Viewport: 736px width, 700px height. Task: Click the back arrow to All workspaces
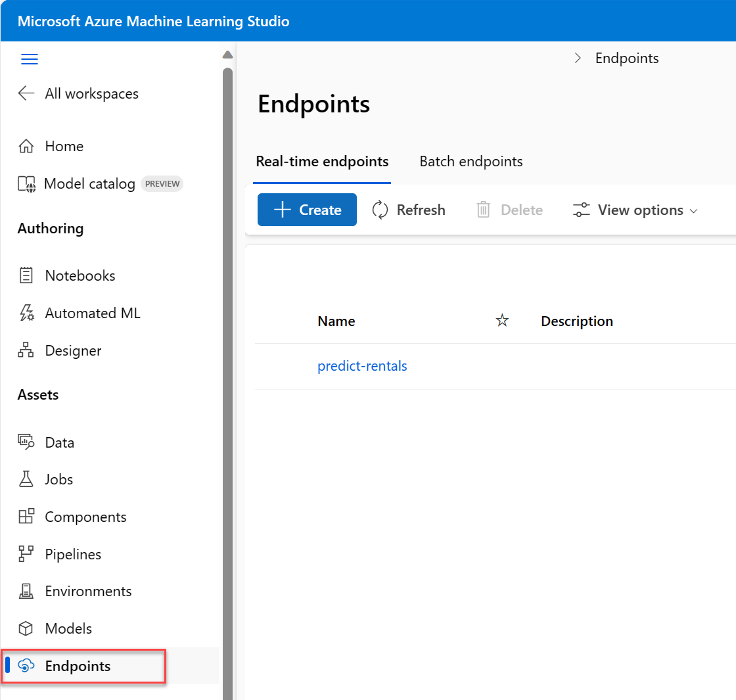click(x=26, y=93)
